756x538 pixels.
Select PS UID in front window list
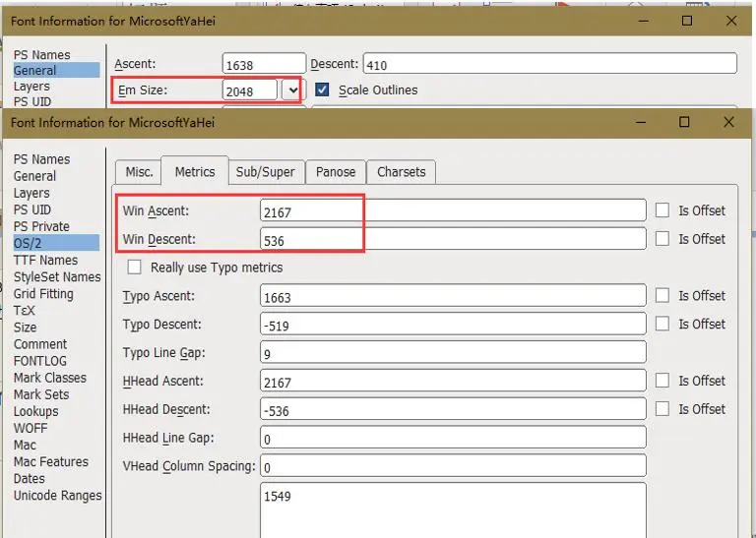pyautogui.click(x=31, y=209)
